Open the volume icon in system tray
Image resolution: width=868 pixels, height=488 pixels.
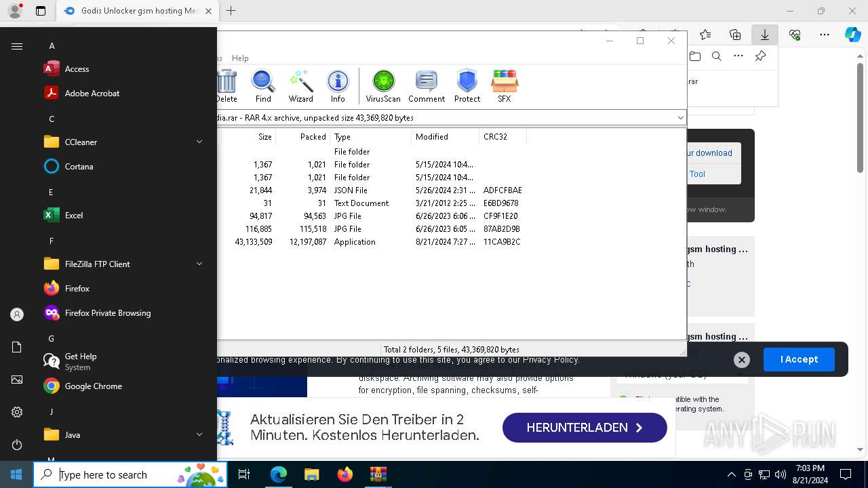781,474
